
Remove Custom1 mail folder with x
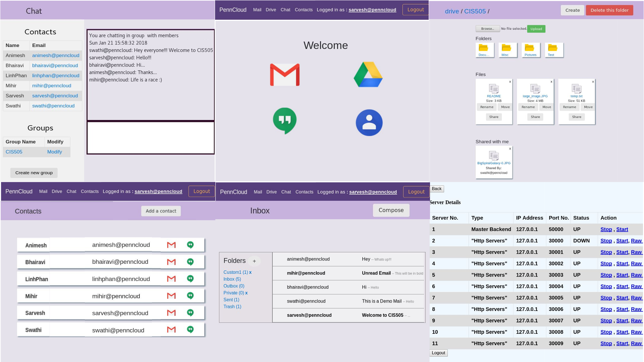coord(250,272)
